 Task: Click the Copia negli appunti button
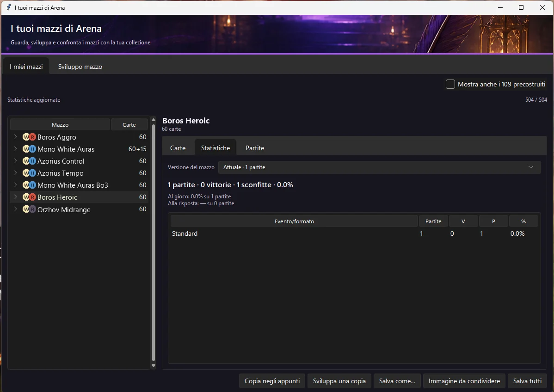[272, 381]
